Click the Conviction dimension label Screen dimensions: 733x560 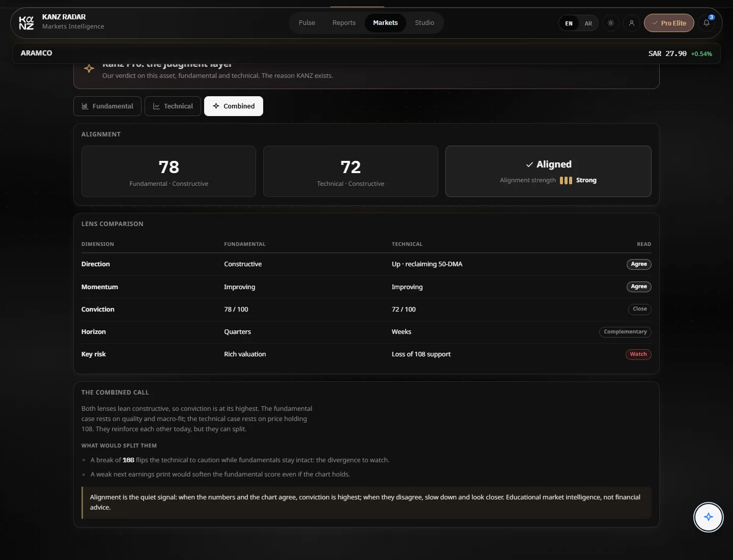point(98,310)
